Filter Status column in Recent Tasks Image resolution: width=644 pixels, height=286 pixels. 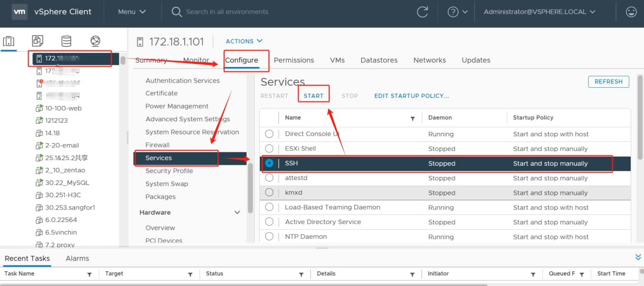point(301,274)
